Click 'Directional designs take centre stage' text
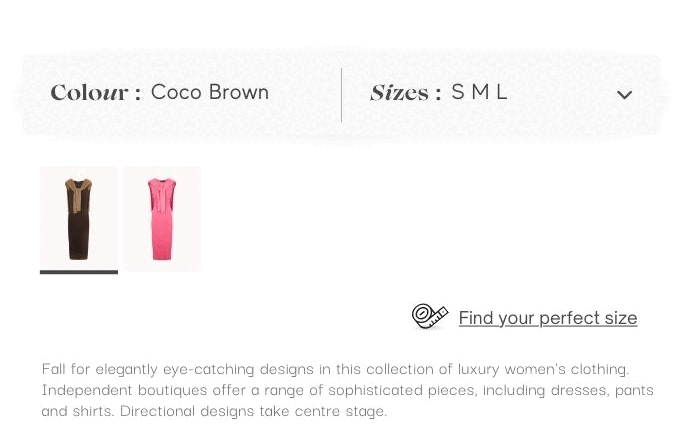 click(x=254, y=411)
